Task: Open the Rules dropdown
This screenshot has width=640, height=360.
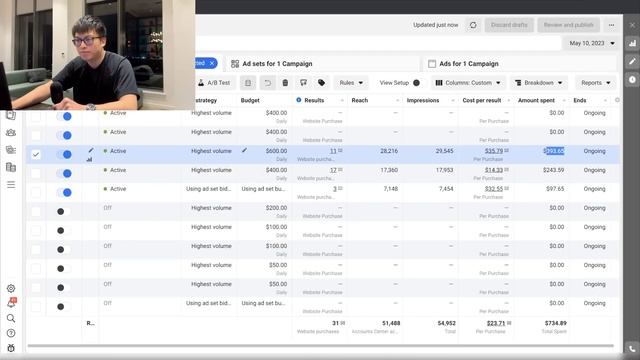Action: [351, 83]
